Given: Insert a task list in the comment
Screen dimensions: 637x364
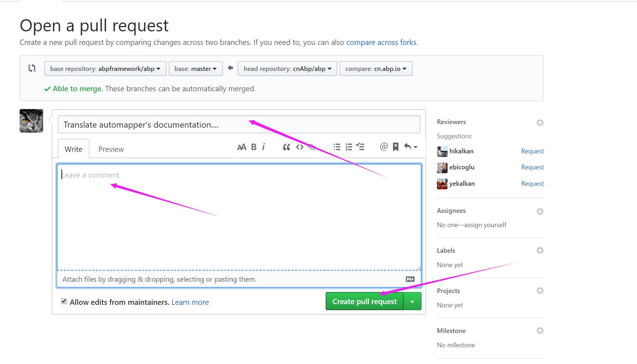Looking at the screenshot, I should click(x=360, y=147).
